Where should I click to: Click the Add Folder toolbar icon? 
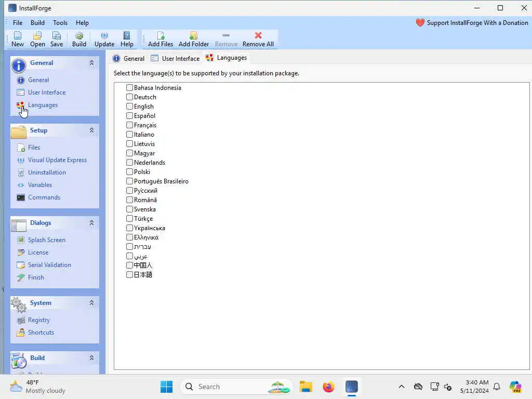pyautogui.click(x=193, y=39)
